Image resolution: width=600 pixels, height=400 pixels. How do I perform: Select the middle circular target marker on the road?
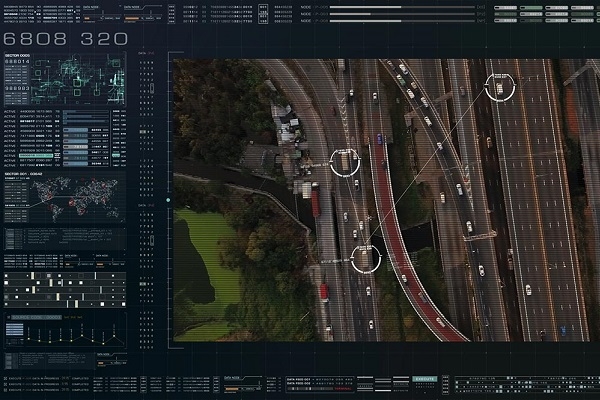[344, 162]
